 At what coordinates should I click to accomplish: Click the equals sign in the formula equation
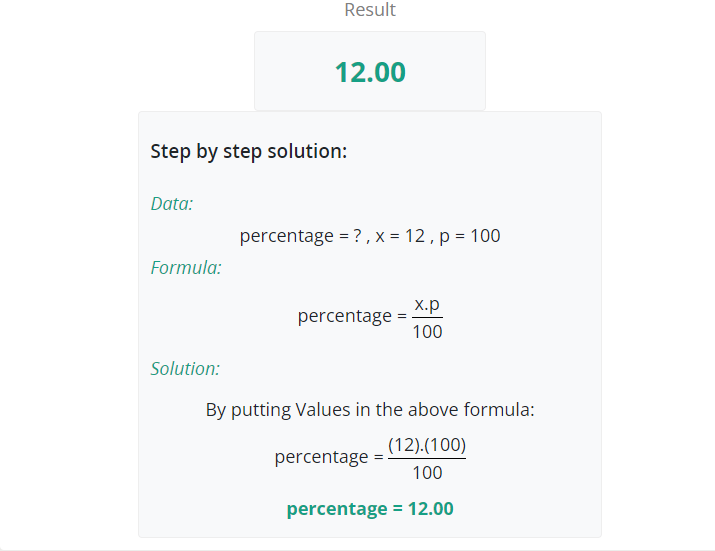pyautogui.click(x=402, y=316)
